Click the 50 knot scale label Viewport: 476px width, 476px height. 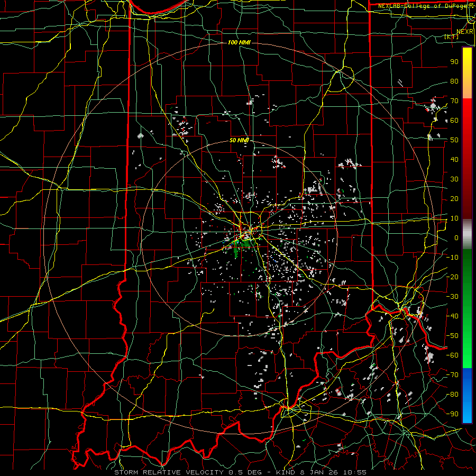pyautogui.click(x=454, y=140)
